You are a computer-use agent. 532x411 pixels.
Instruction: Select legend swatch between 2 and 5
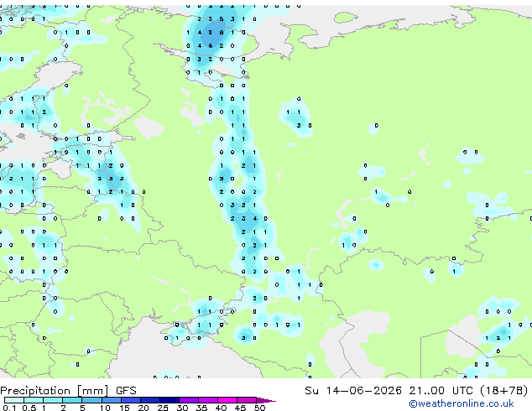pyautogui.click(x=72, y=400)
